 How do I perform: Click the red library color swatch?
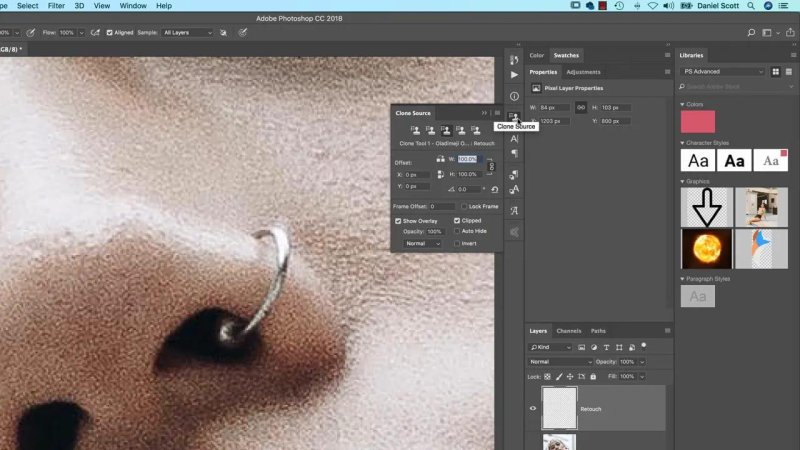pyautogui.click(x=697, y=122)
